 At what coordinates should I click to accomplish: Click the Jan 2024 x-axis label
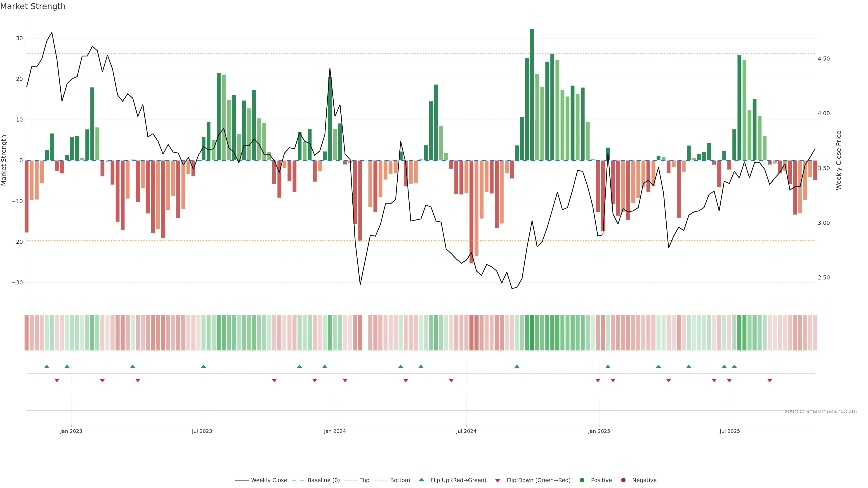[x=335, y=431]
